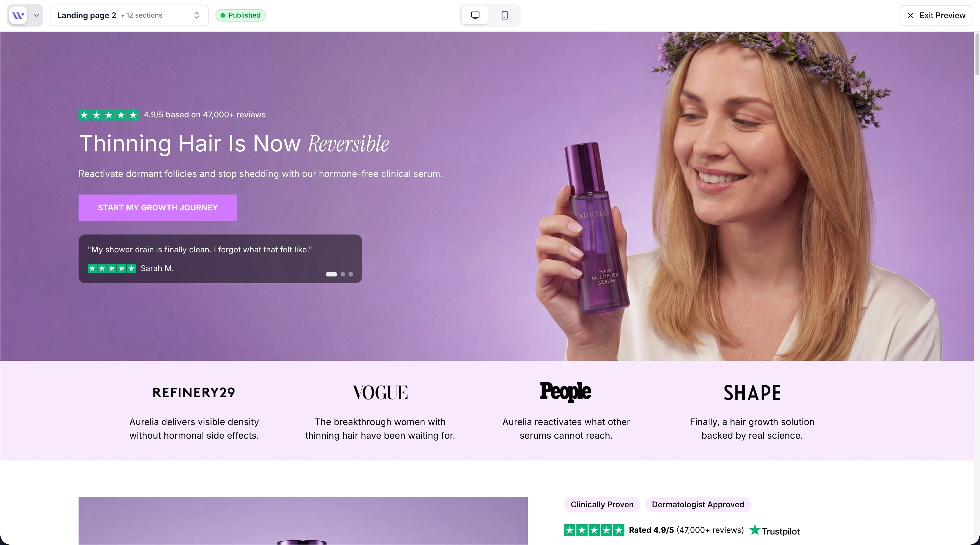
Task: Click the Dermatologist Approved tag
Action: 698,504
